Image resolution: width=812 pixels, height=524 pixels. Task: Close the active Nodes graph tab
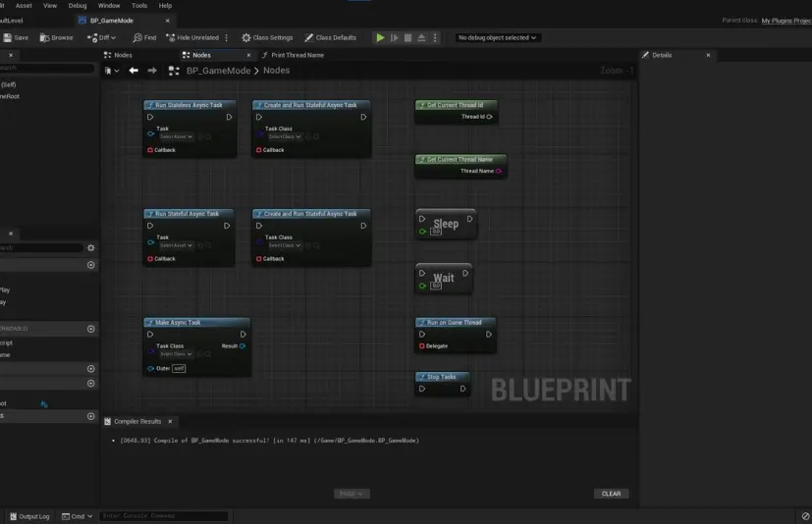pyautogui.click(x=248, y=55)
